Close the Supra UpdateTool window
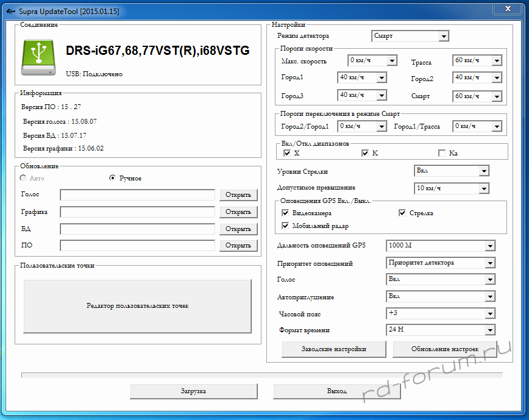The height and width of the screenshot is (420, 529). coord(508,9)
